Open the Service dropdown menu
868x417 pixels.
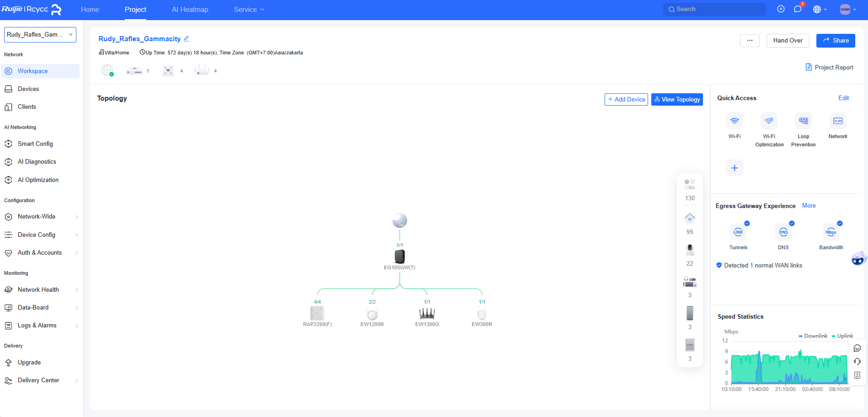point(249,10)
